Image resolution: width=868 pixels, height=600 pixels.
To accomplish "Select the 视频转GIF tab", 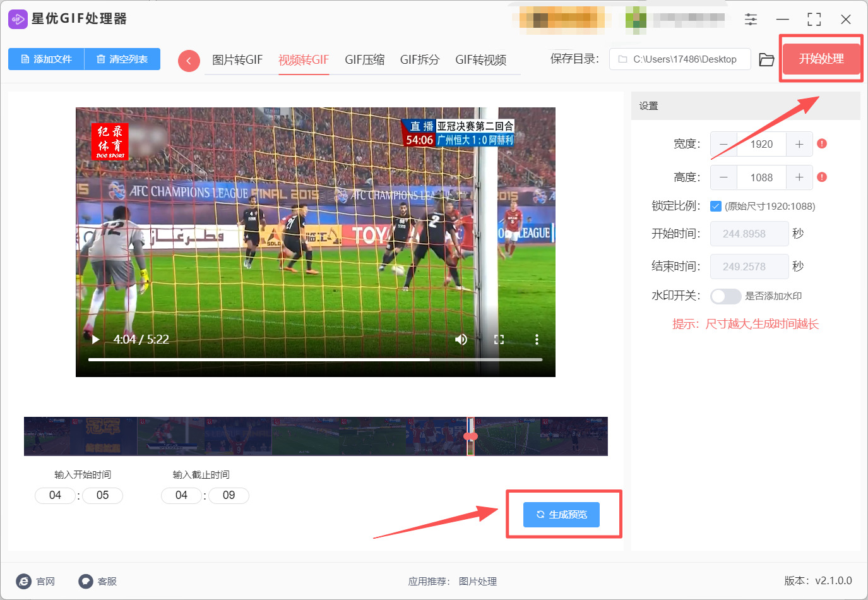I will [304, 60].
